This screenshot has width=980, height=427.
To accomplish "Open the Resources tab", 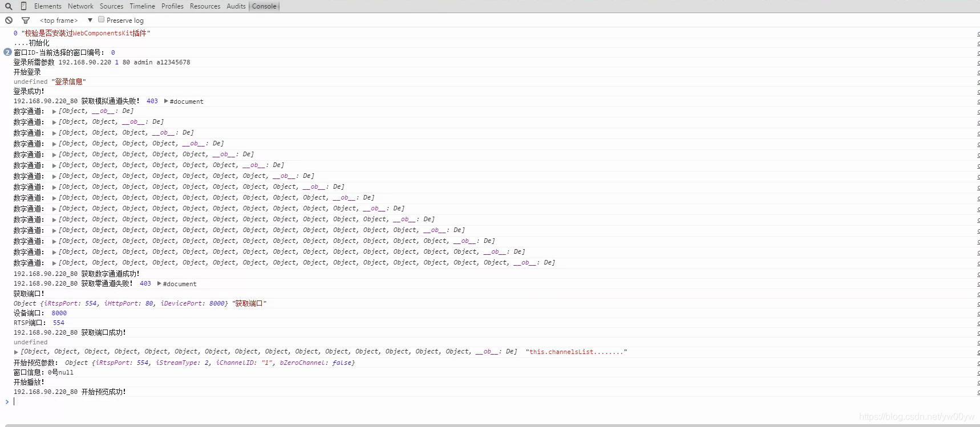I will click(x=205, y=6).
